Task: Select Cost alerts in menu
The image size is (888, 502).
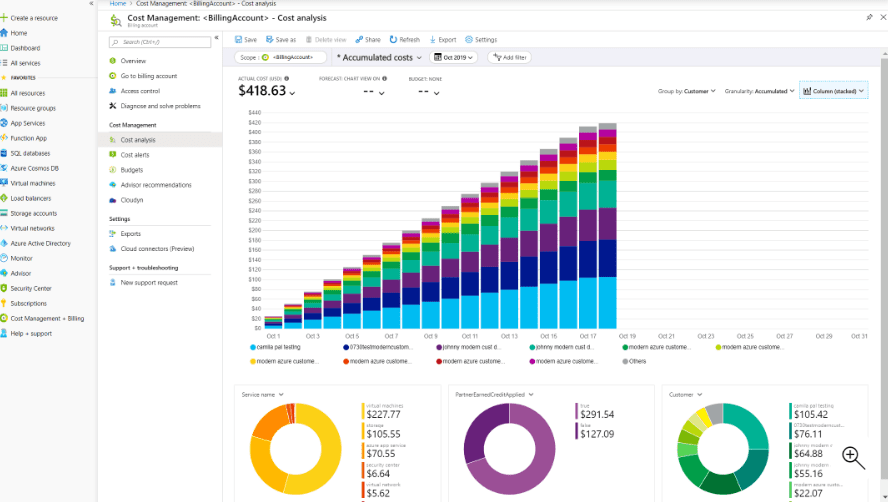Action: point(135,155)
